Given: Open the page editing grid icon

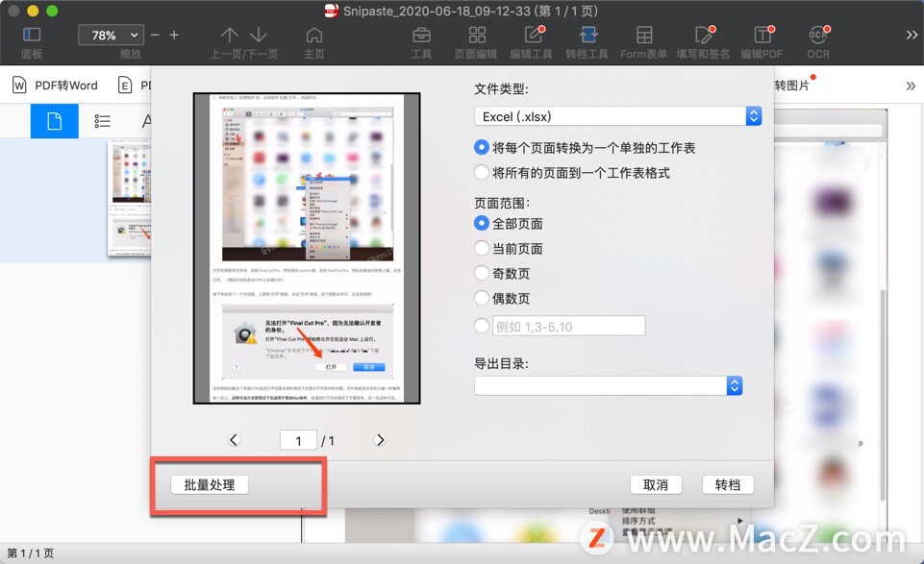Looking at the screenshot, I should point(477,35).
